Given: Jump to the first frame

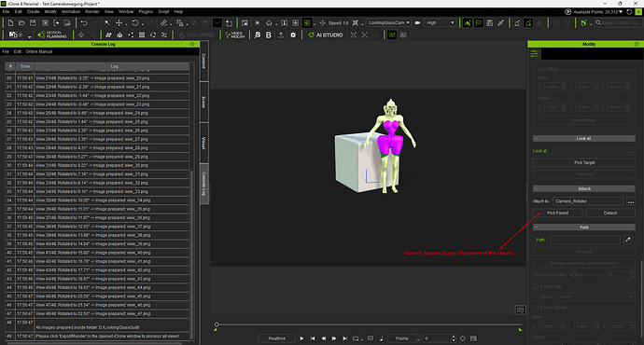Looking at the screenshot, I should pyautogui.click(x=313, y=338).
